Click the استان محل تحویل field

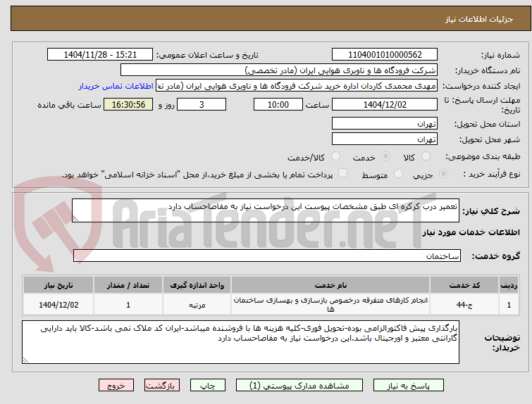click(385, 123)
